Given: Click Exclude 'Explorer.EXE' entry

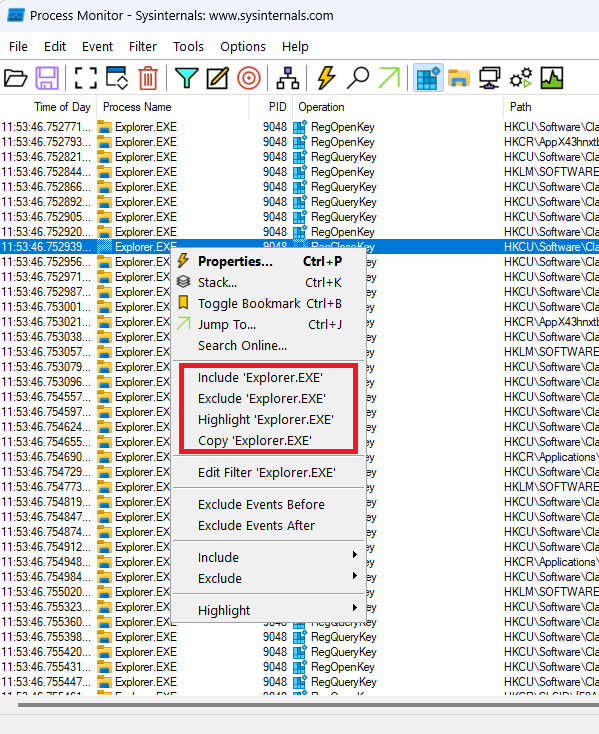Looking at the screenshot, I should [x=269, y=399].
